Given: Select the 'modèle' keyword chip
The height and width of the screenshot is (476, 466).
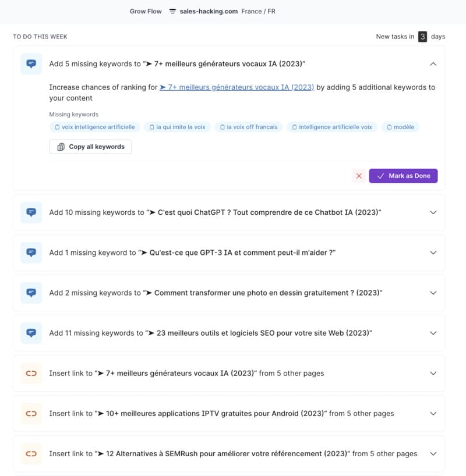Looking at the screenshot, I should [x=401, y=127].
